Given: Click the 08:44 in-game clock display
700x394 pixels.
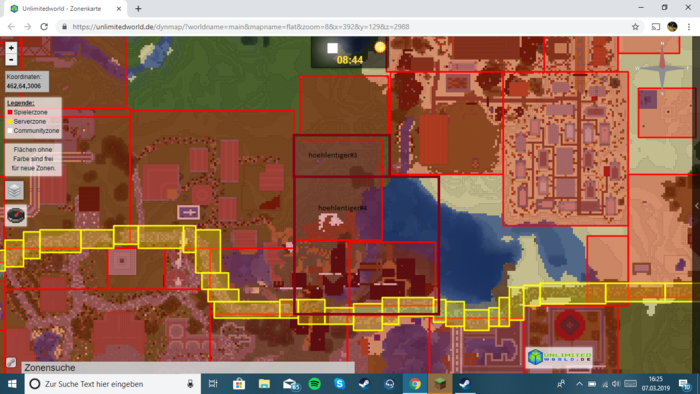Looking at the screenshot, I should 350,60.
